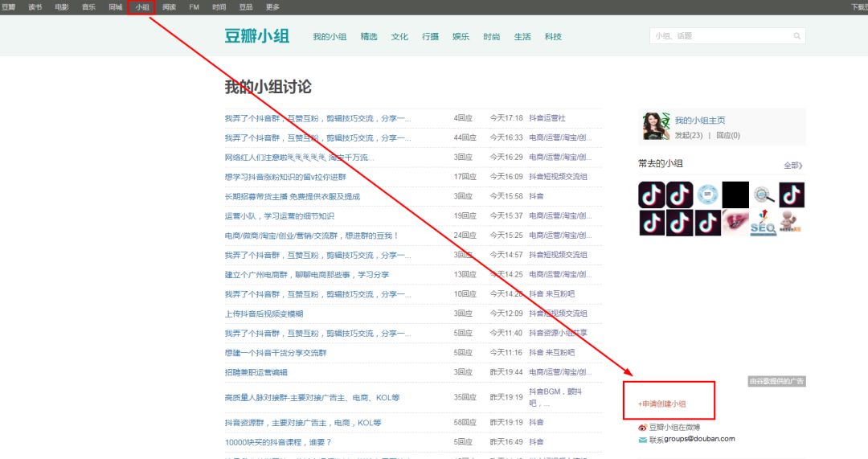This screenshot has width=868, height=459.
Task: Switch to the 时尚 tab
Action: tap(492, 36)
